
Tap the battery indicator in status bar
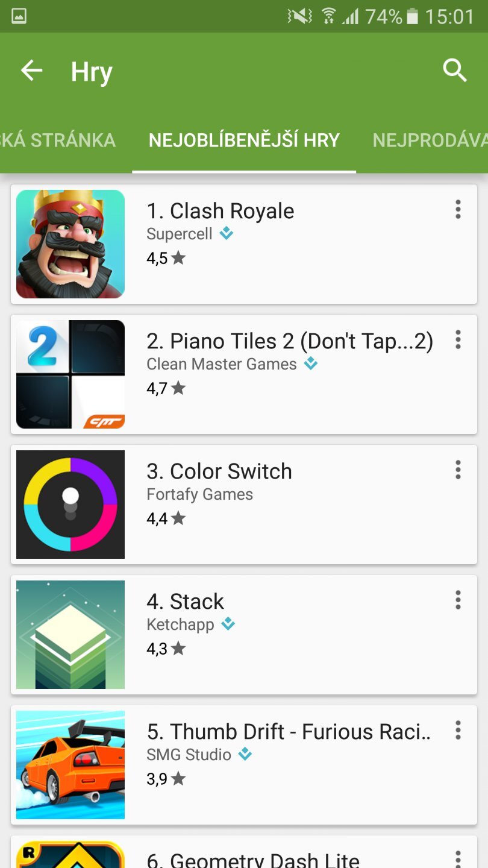point(413,16)
